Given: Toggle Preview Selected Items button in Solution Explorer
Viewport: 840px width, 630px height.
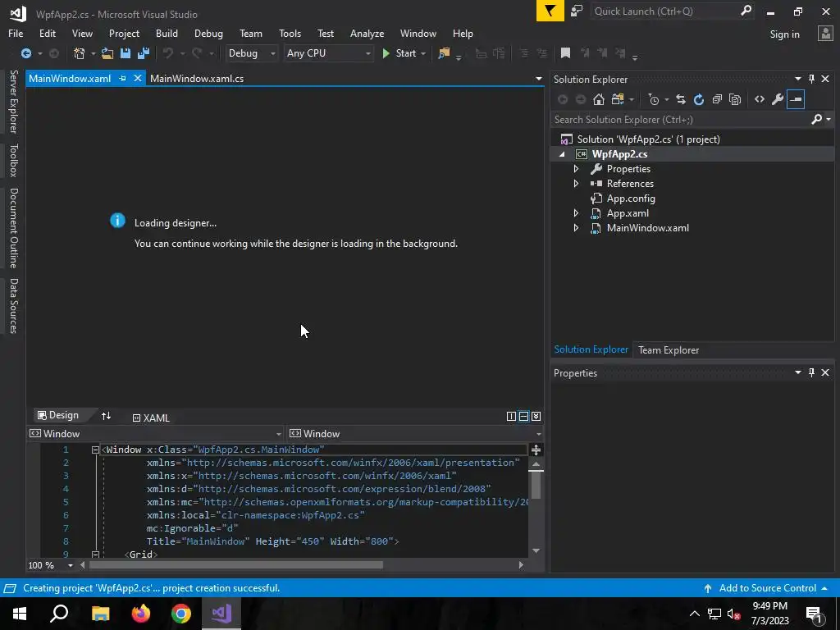Looking at the screenshot, I should click(796, 99).
